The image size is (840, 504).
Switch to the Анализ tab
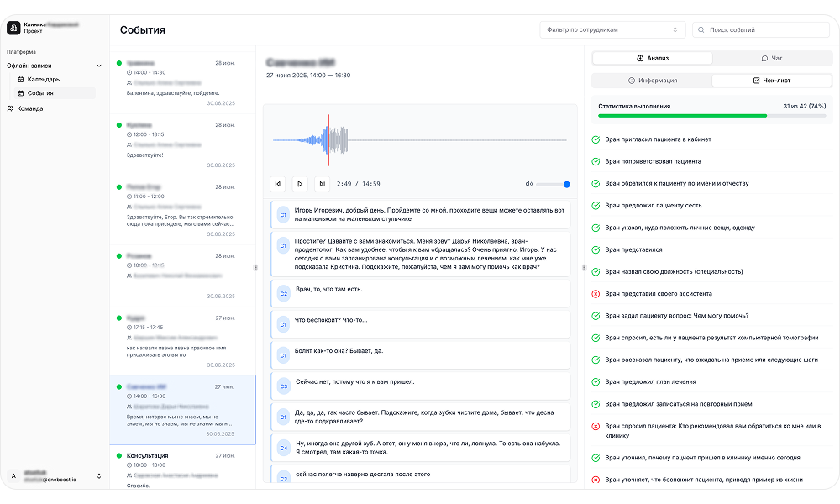tap(653, 59)
